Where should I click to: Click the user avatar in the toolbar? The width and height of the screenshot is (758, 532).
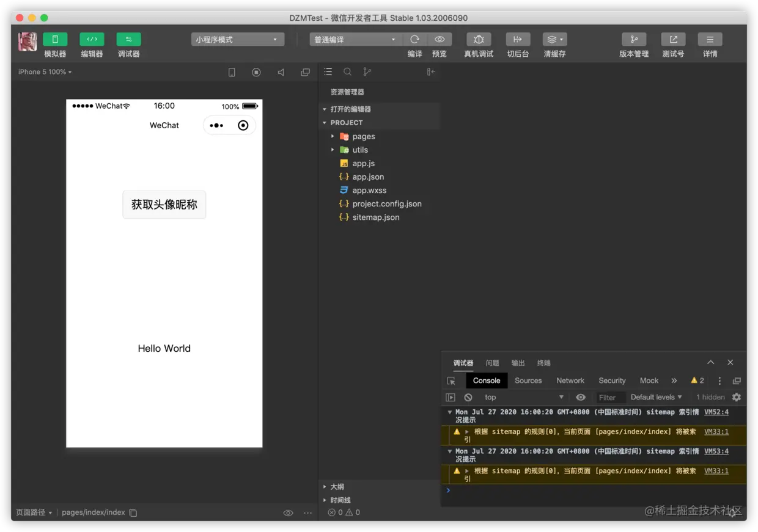28,42
